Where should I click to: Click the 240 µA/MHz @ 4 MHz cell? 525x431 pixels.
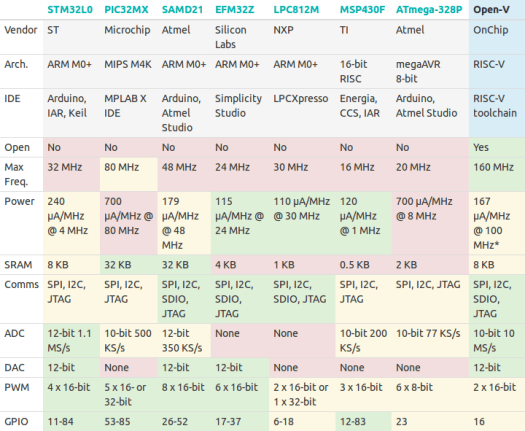coord(71,223)
